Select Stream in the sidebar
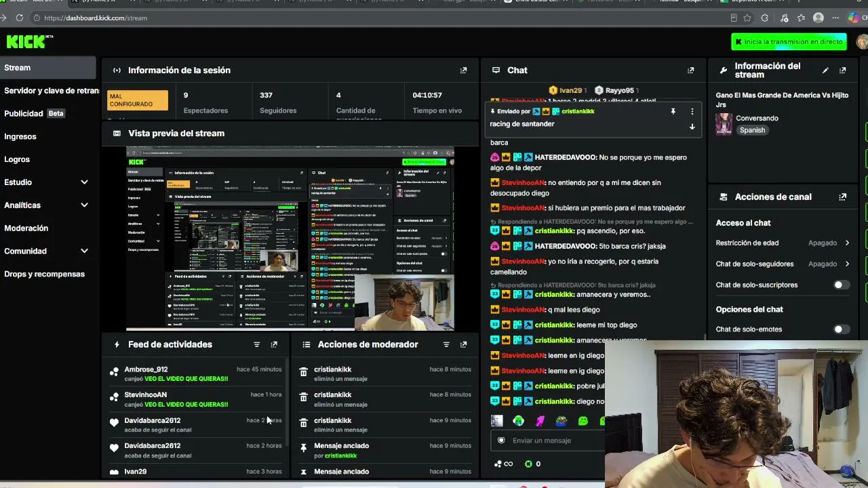 point(48,68)
